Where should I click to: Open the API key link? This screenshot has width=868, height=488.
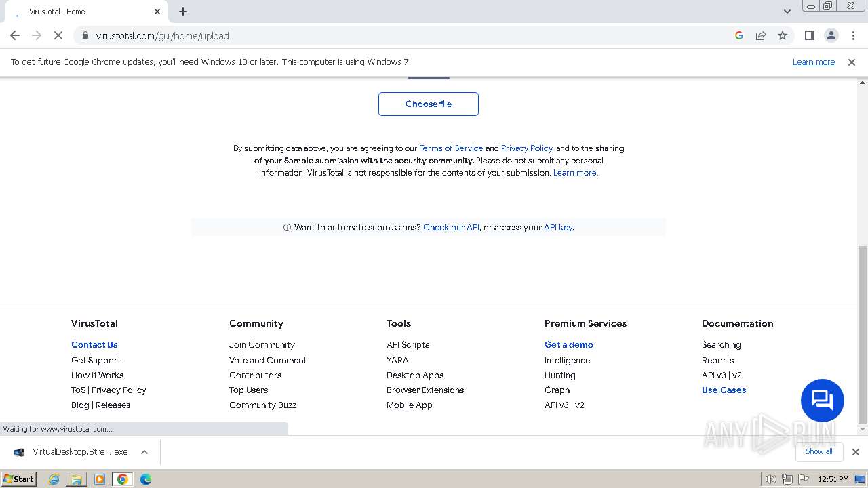click(x=559, y=227)
